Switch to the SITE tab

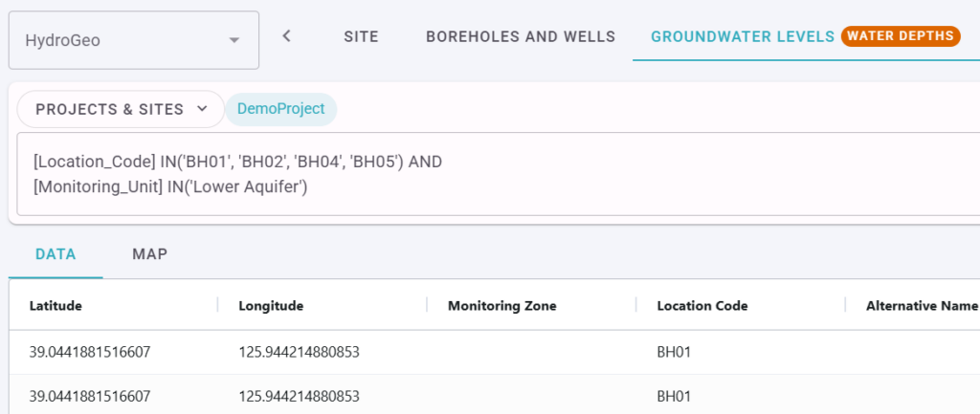click(x=361, y=36)
